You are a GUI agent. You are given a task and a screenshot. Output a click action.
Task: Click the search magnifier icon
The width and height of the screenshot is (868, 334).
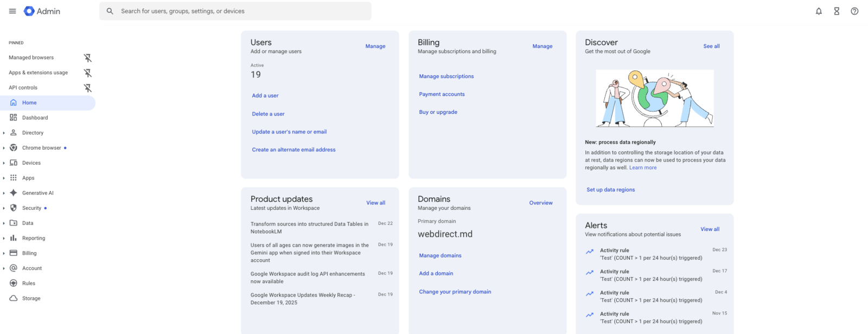tap(110, 11)
